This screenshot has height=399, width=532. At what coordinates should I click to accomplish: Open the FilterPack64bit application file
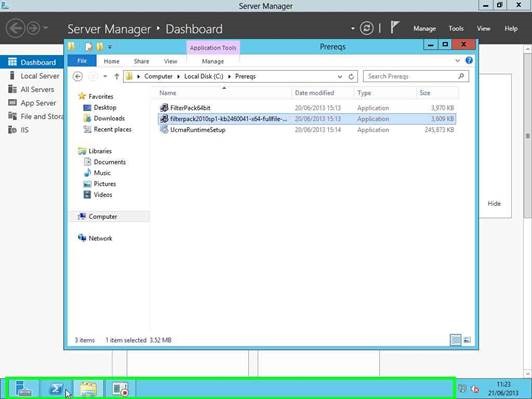pos(190,108)
